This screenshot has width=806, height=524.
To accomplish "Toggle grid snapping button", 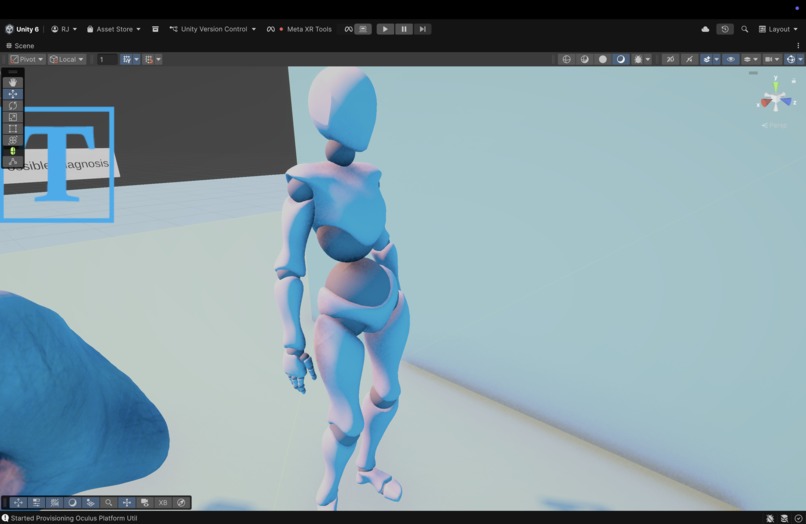I will (126, 59).
